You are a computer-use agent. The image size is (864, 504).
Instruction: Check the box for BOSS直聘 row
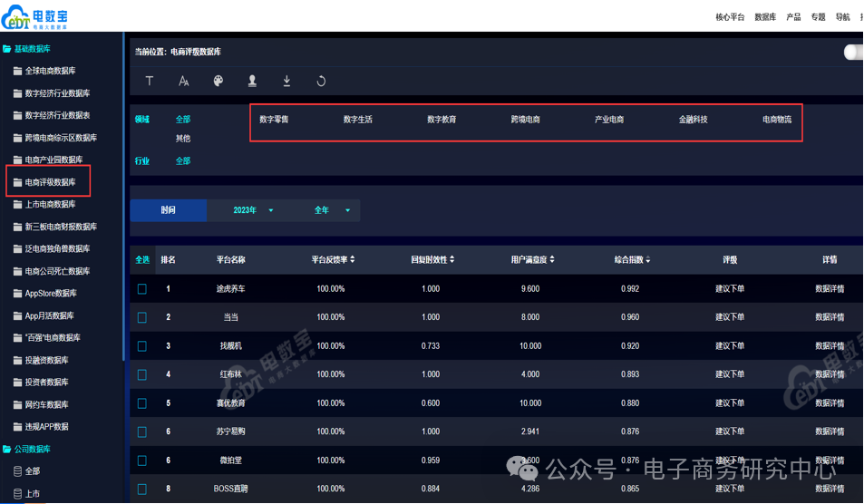(142, 489)
